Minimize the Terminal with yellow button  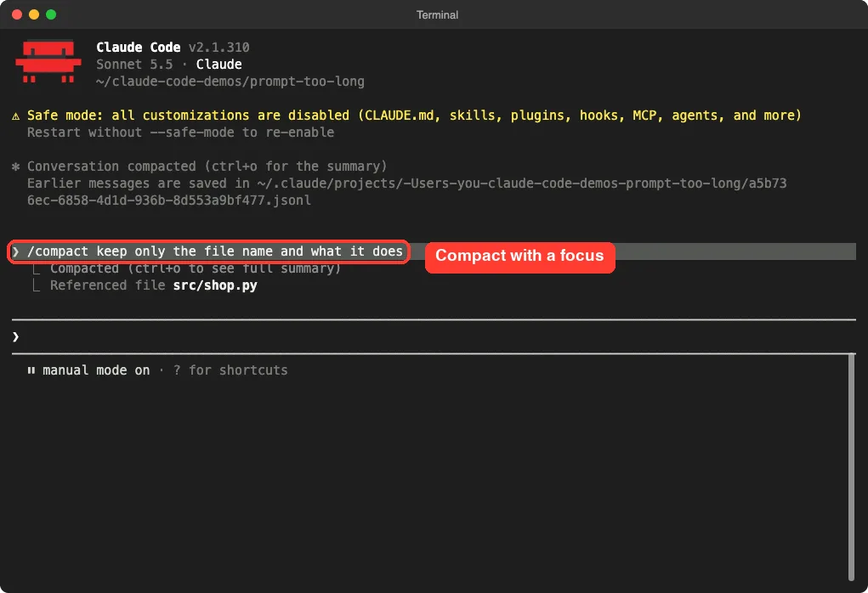34,14
